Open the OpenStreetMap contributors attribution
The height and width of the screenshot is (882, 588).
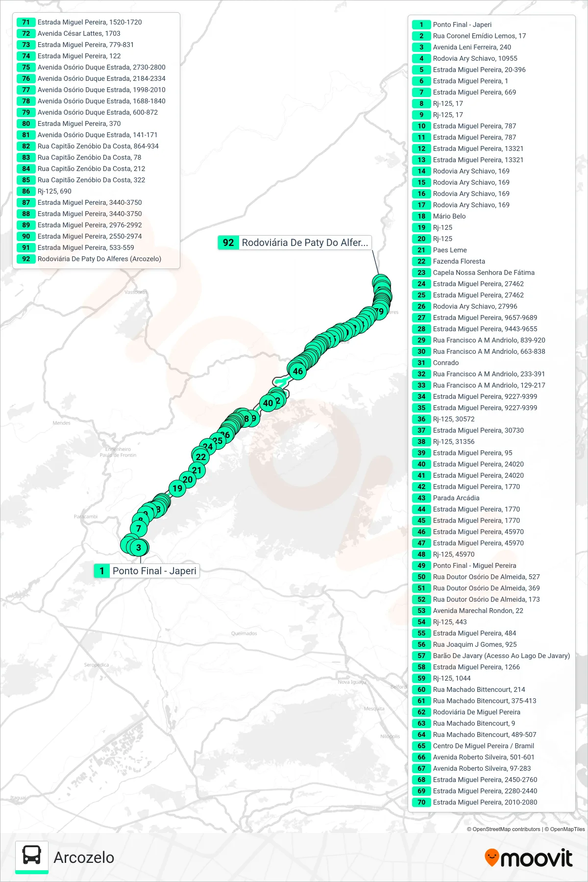(x=503, y=829)
